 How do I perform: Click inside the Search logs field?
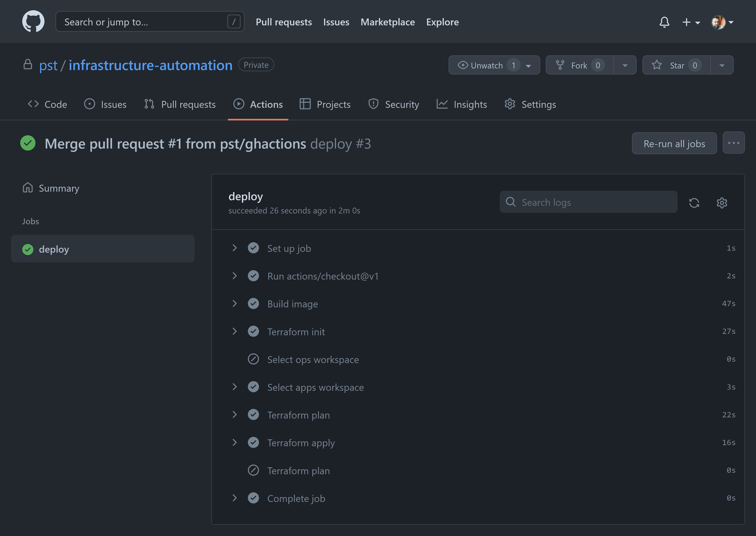pyautogui.click(x=588, y=202)
